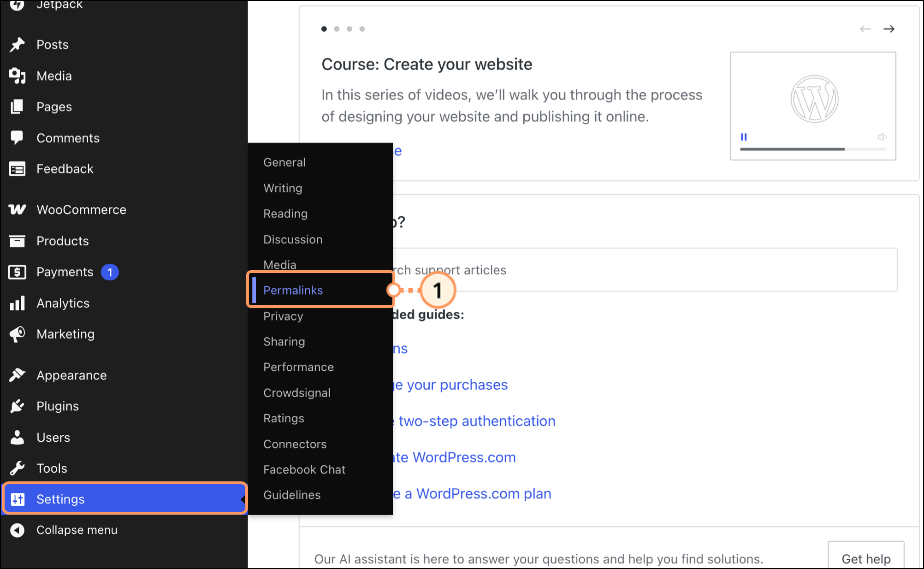Select the first carousel dot
924x569 pixels.
pos(324,29)
